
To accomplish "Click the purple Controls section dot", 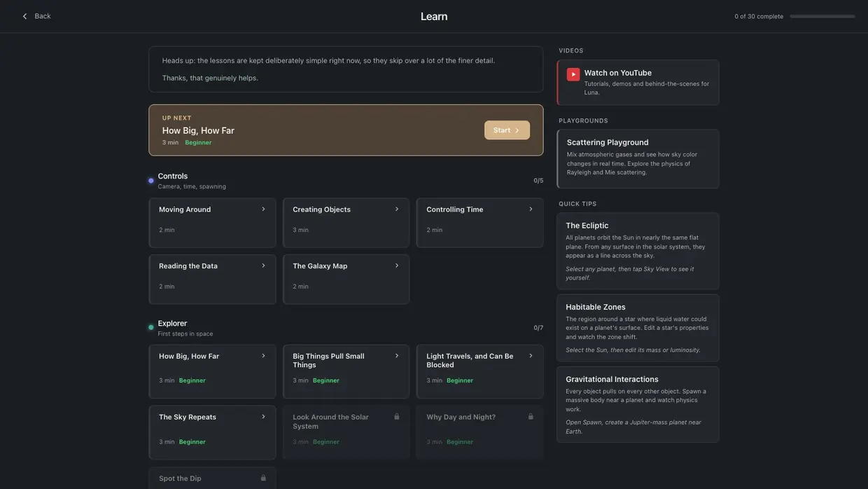I will coord(150,181).
